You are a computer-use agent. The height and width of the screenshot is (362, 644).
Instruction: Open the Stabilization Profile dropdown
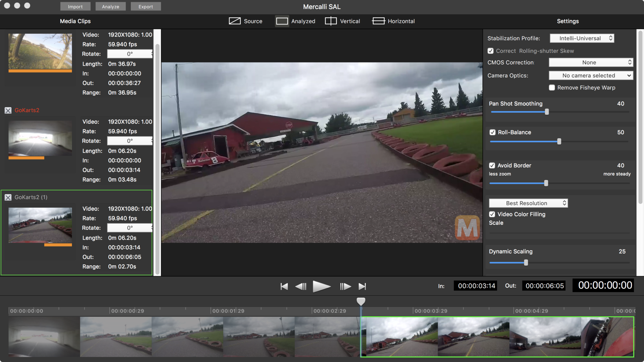pyautogui.click(x=582, y=38)
